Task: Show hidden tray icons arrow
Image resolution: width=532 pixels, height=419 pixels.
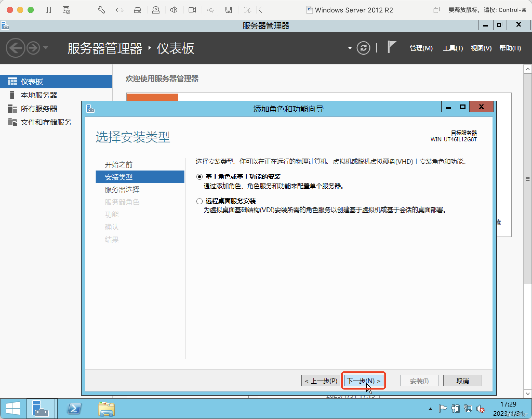Action: coord(430,409)
